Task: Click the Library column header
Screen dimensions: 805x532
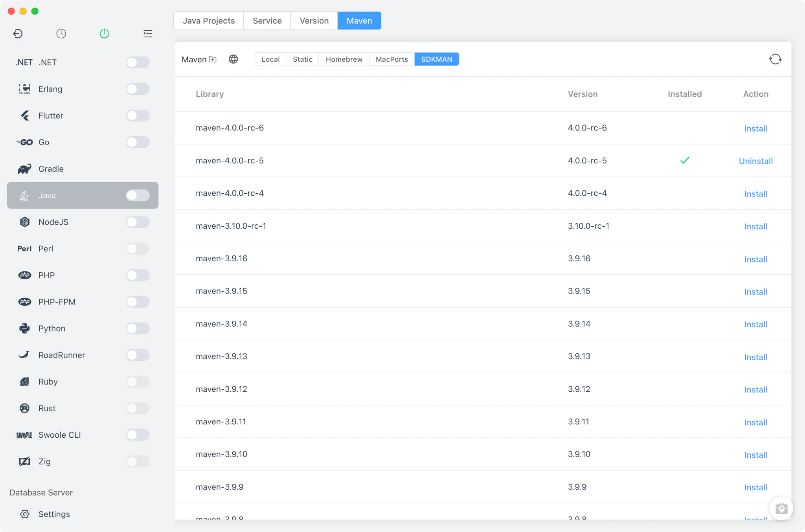Action: coord(210,94)
